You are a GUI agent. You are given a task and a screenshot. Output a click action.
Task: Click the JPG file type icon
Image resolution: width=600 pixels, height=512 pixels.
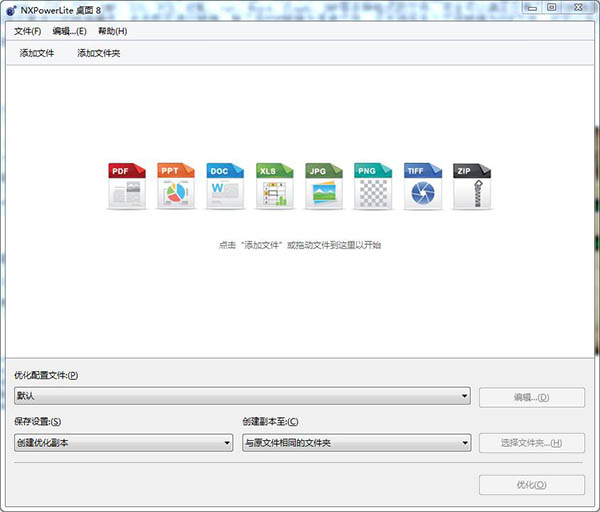[324, 186]
